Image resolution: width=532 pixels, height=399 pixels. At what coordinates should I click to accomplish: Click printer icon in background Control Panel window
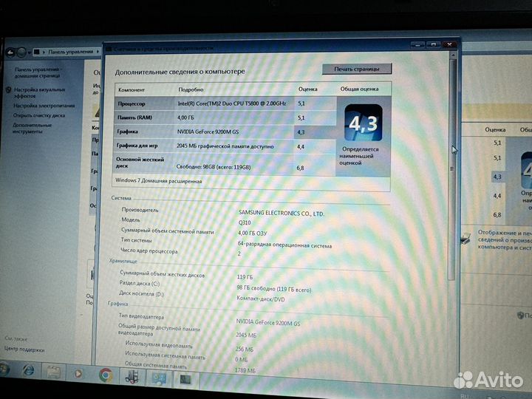[x=465, y=238]
